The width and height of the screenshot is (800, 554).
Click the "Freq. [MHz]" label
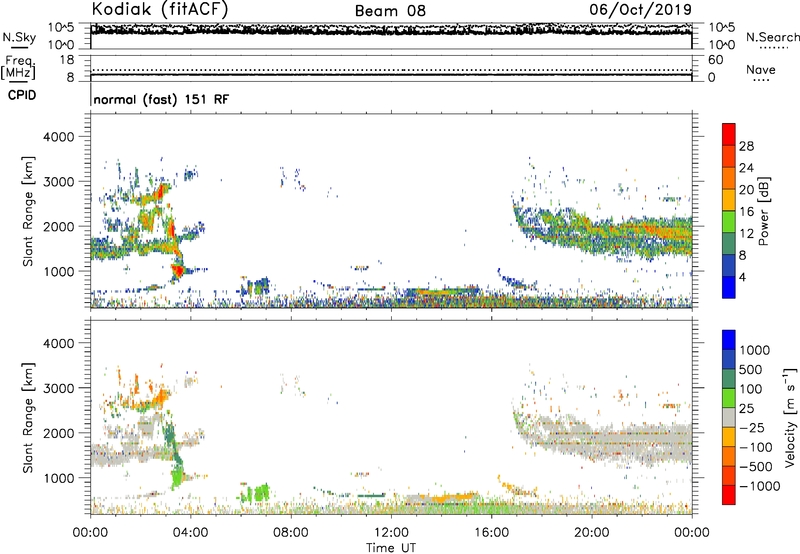coord(18,68)
